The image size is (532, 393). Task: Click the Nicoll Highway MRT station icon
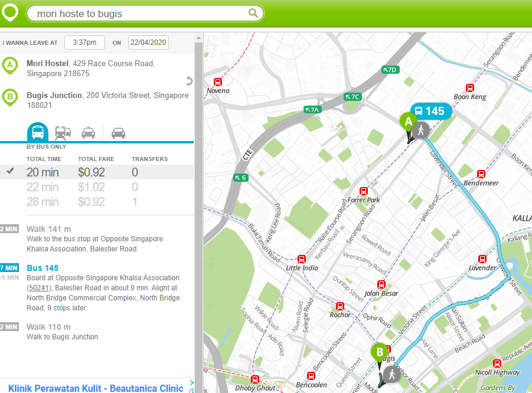497,363
